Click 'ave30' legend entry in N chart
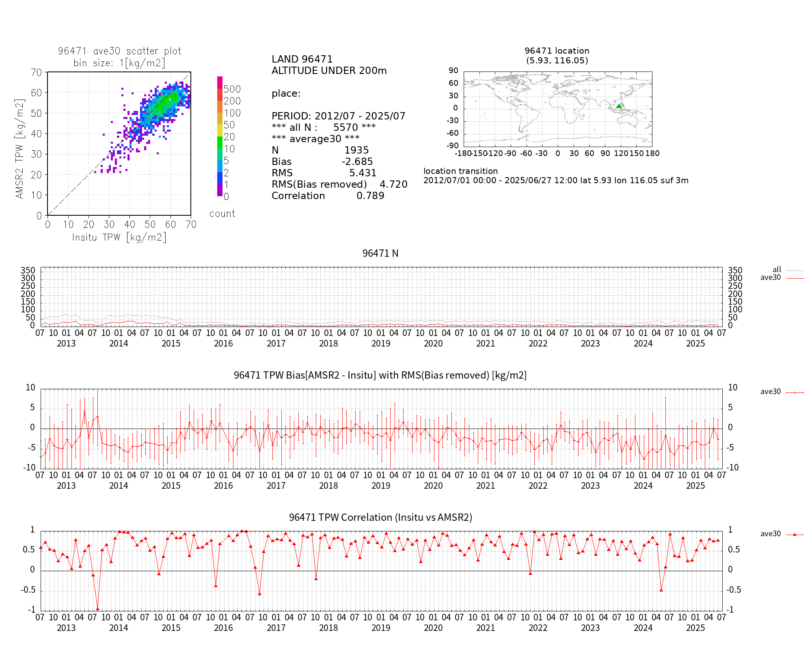 click(x=782, y=277)
